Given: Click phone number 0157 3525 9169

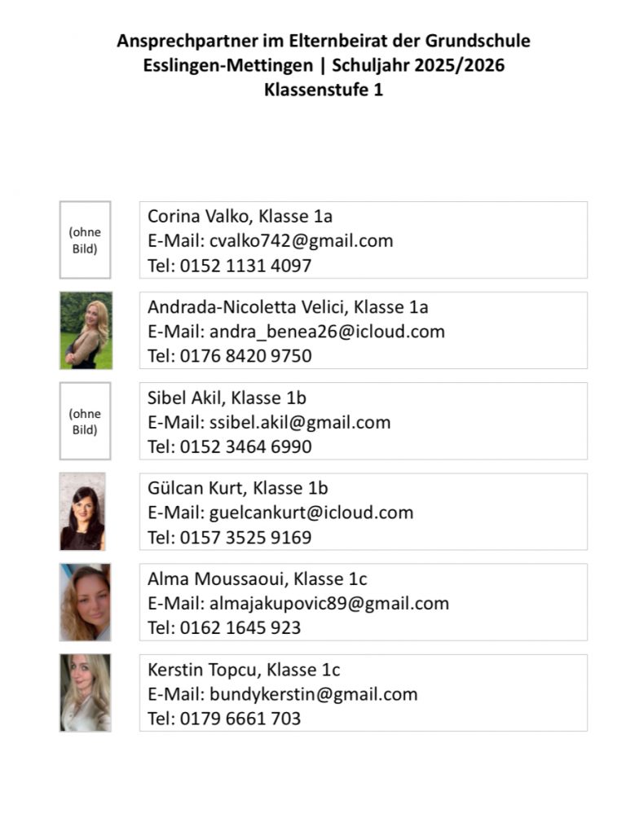Looking at the screenshot, I should pyautogui.click(x=245, y=538).
